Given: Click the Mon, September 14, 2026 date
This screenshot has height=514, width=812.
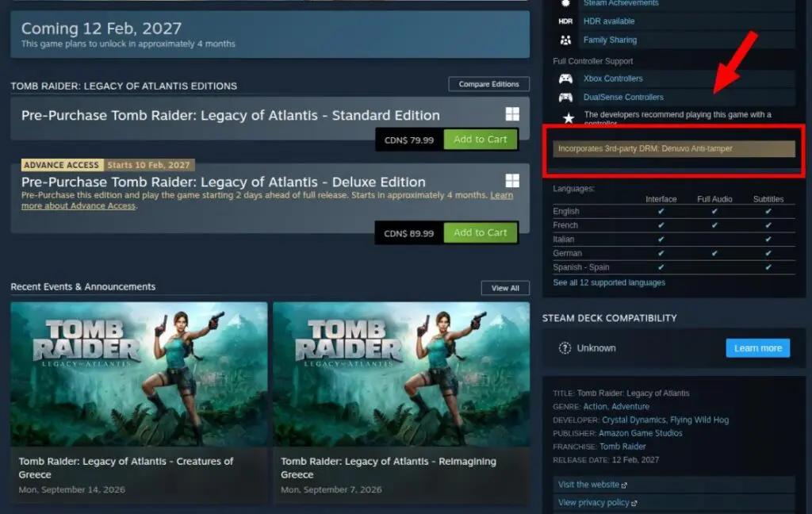Looking at the screenshot, I should pyautogui.click(x=72, y=489).
